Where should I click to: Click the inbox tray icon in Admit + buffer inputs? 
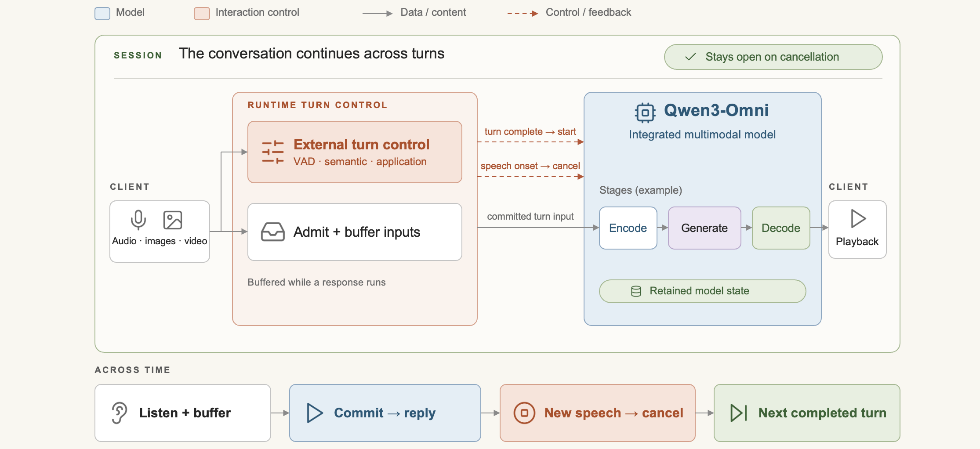coord(273,232)
